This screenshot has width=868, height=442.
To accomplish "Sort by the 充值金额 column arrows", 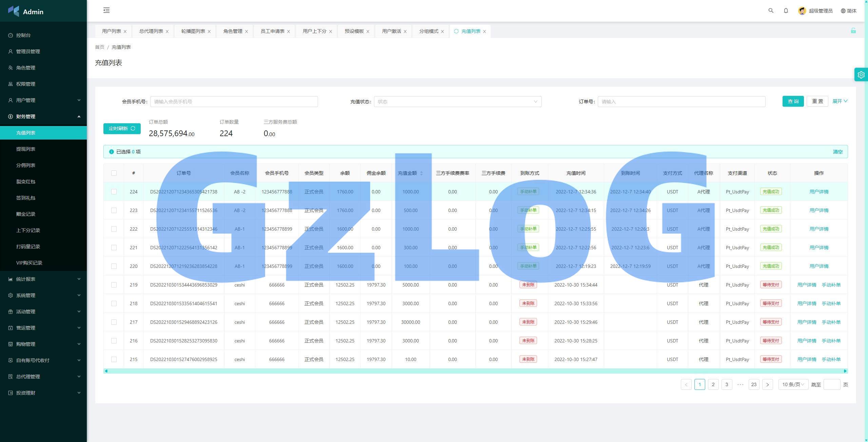I will tap(421, 173).
